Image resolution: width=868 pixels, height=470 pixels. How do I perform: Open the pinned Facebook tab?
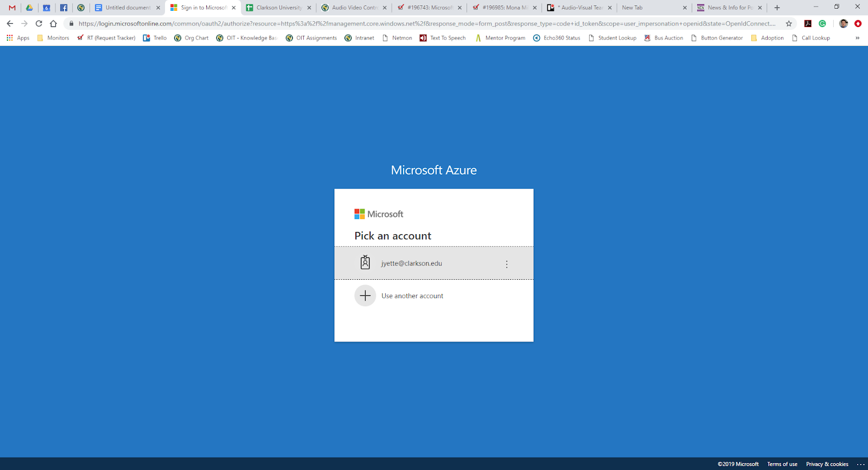click(63, 8)
